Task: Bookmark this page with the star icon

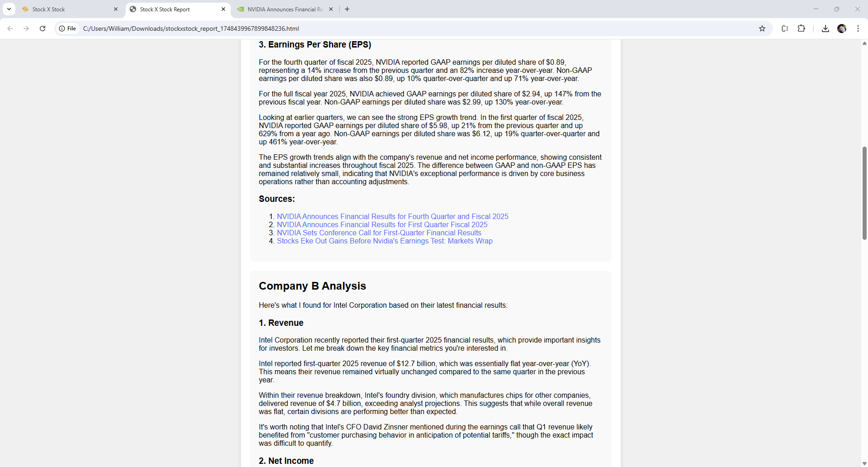Action: [762, 29]
